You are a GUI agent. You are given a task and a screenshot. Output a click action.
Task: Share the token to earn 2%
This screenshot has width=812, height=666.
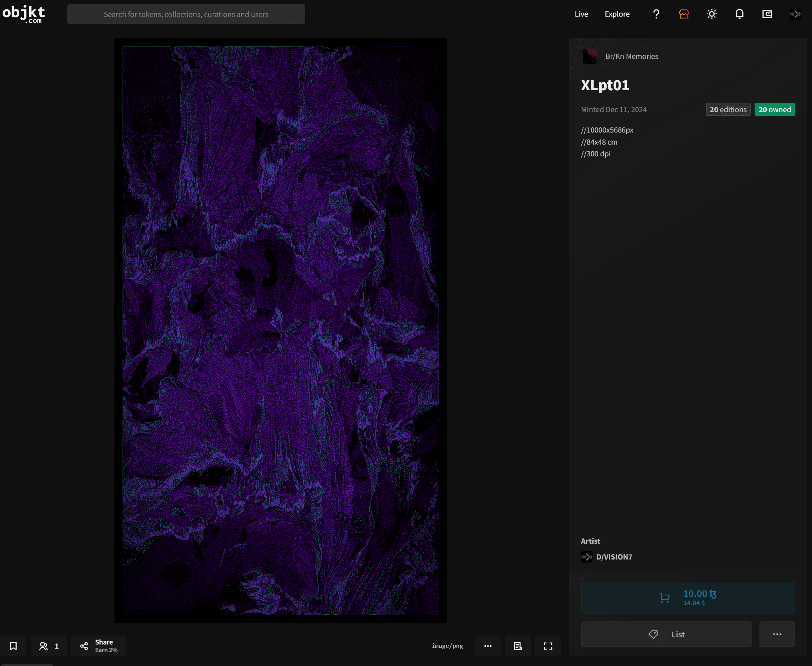click(99, 646)
